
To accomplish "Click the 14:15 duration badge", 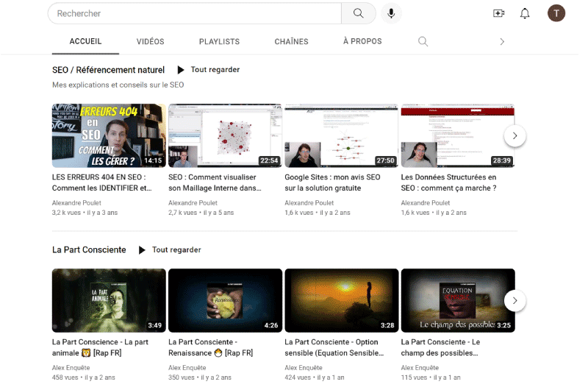I will 153,160.
